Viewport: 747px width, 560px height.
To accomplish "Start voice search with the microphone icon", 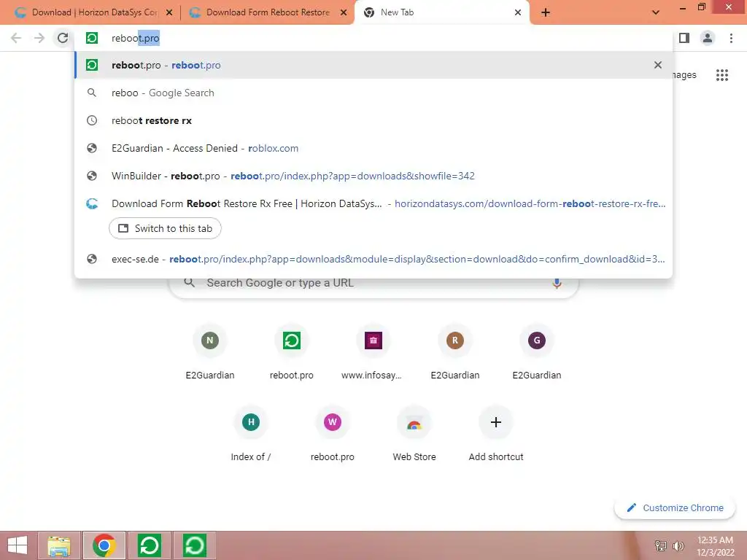I will click(x=557, y=284).
